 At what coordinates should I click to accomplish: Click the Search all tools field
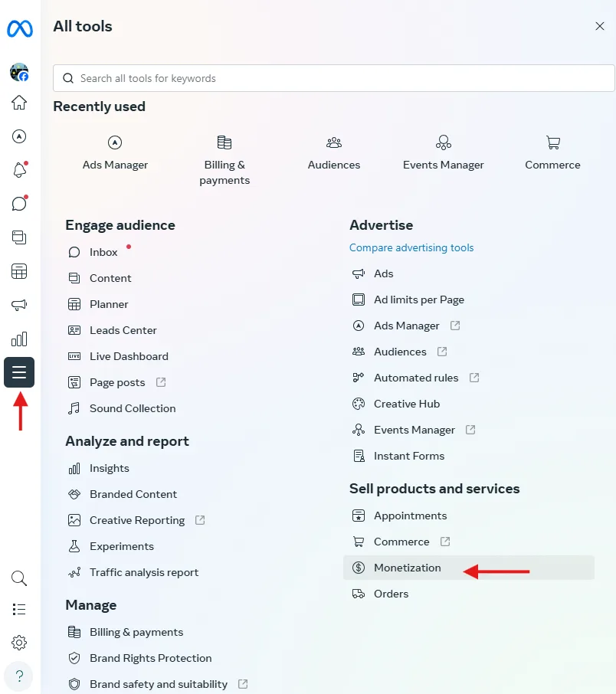click(333, 78)
